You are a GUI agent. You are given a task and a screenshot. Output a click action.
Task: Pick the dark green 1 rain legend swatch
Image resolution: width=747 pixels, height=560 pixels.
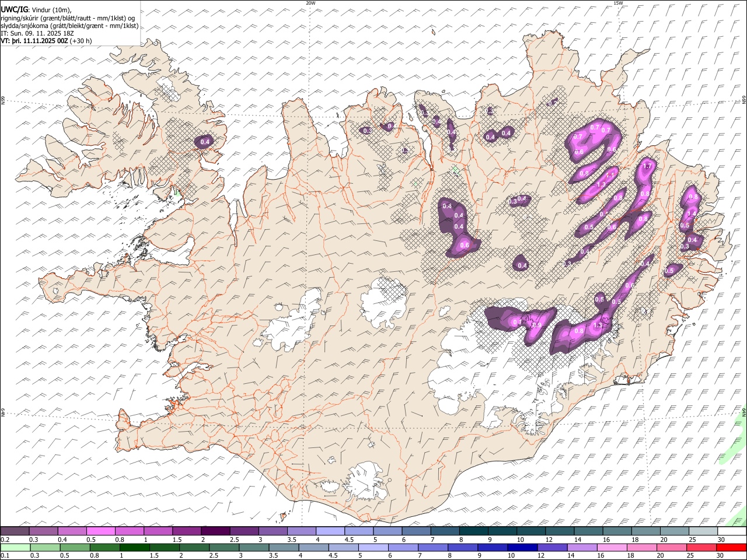pos(134,547)
